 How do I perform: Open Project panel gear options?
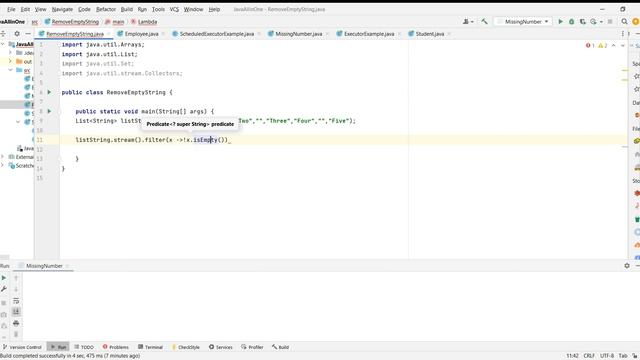click(17, 34)
